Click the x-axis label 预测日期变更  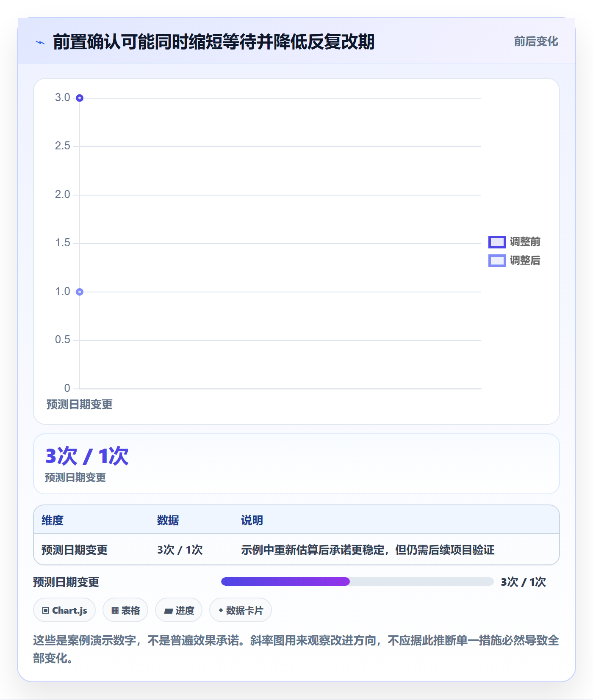[x=80, y=404]
